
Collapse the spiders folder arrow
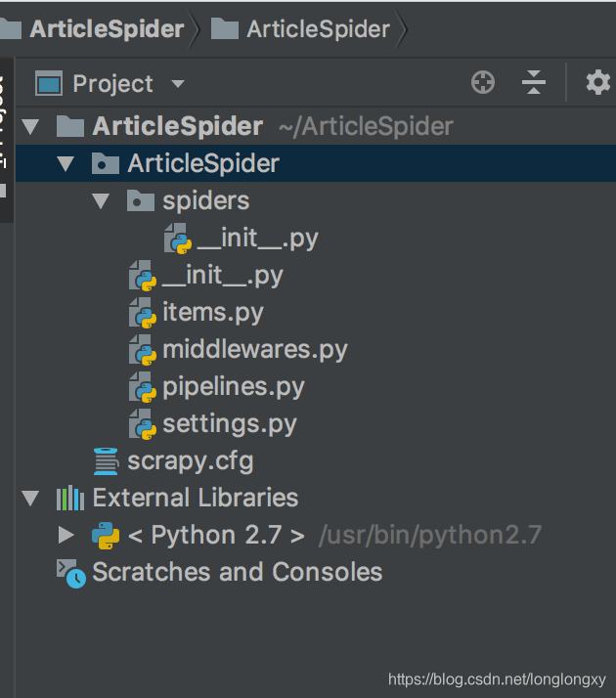pyautogui.click(x=101, y=200)
